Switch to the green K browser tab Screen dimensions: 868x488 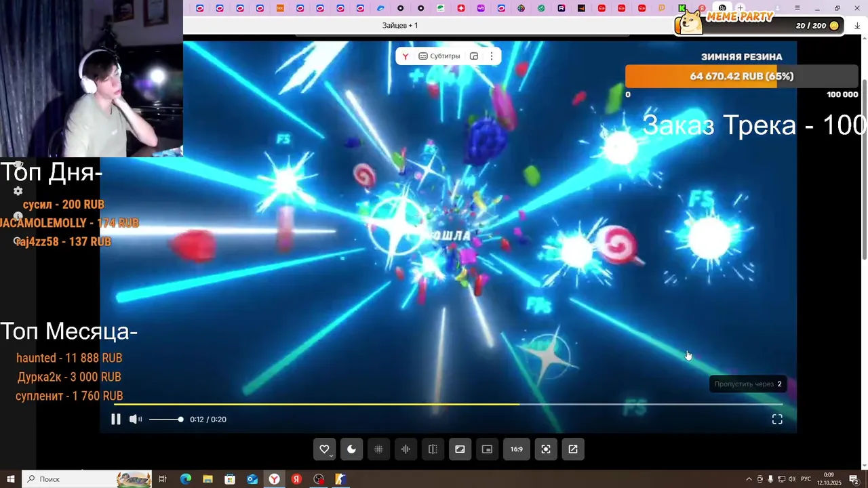tap(683, 8)
